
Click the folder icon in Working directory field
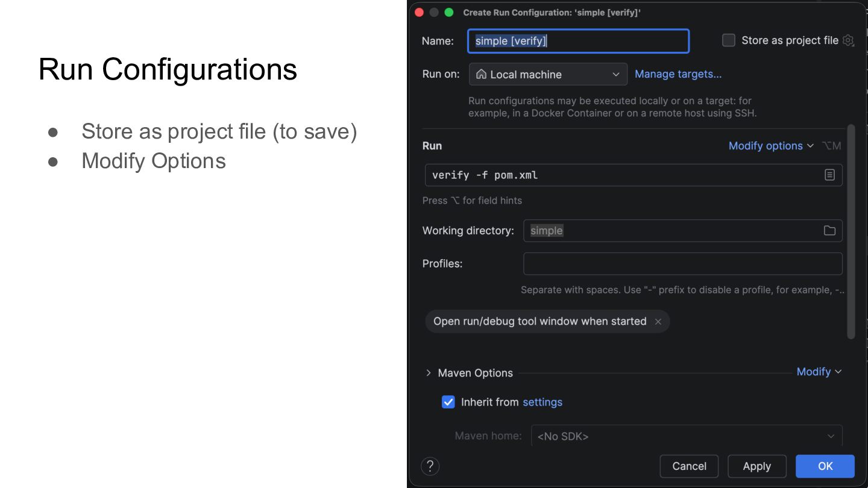(829, 231)
